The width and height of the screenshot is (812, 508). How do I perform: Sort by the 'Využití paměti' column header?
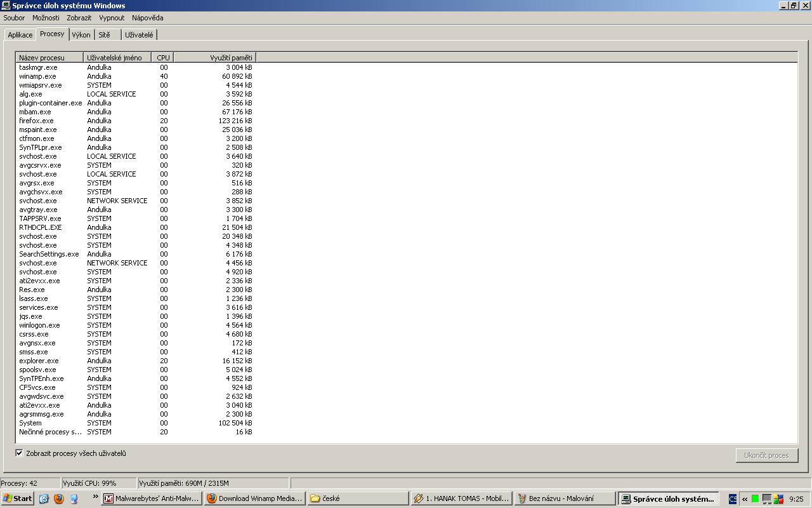pos(214,58)
